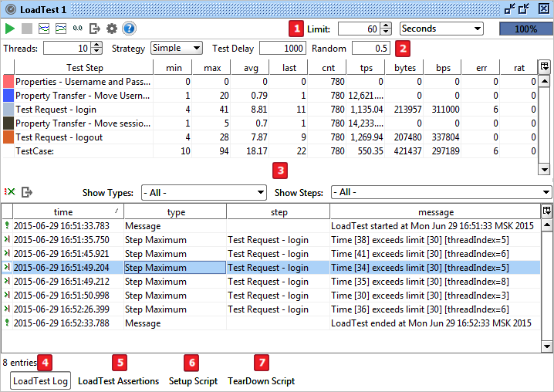Switch to the Setup Script tab
This screenshot has height=392, width=554.
[193, 381]
